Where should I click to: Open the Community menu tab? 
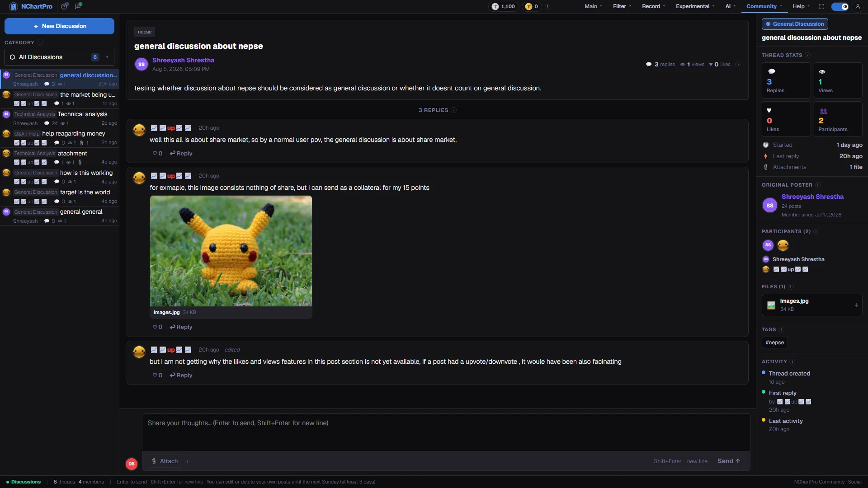(x=764, y=6)
